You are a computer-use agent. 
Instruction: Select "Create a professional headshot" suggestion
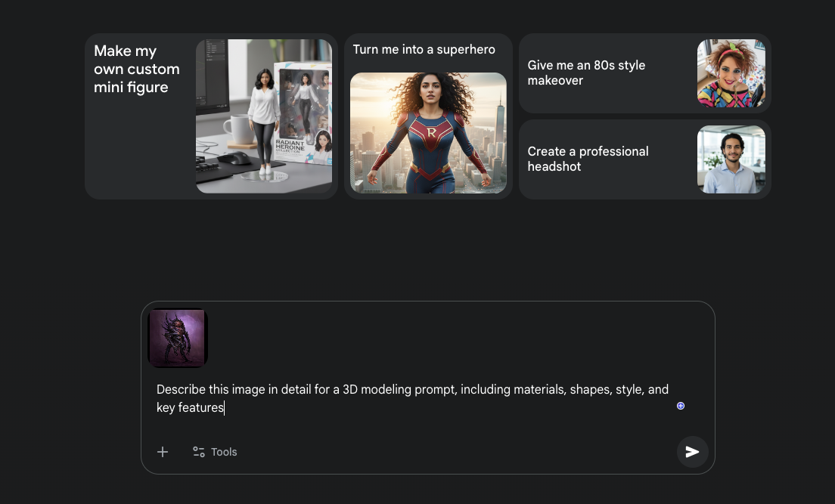tap(588, 159)
